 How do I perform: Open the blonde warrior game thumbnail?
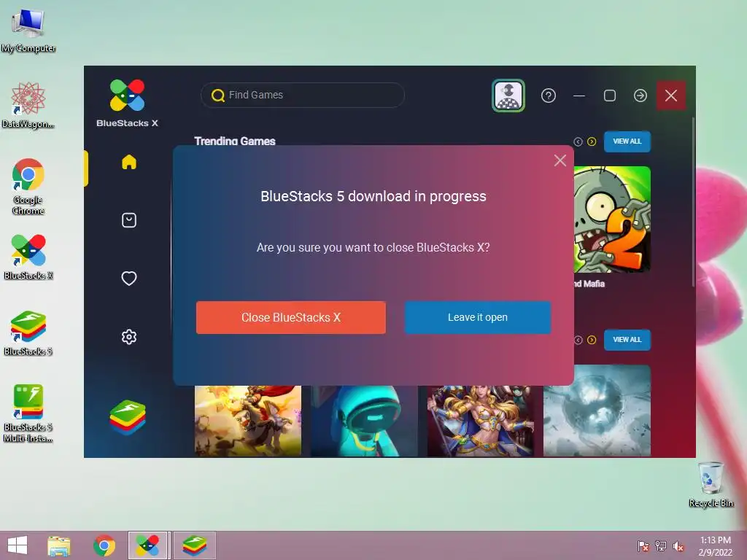[x=481, y=421]
